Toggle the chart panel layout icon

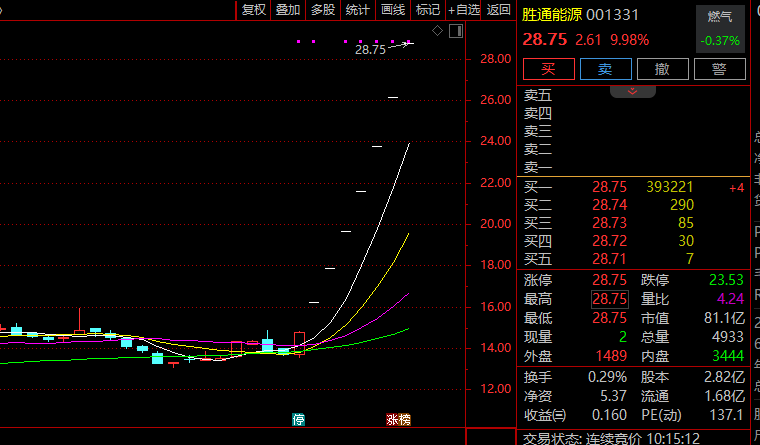456,33
